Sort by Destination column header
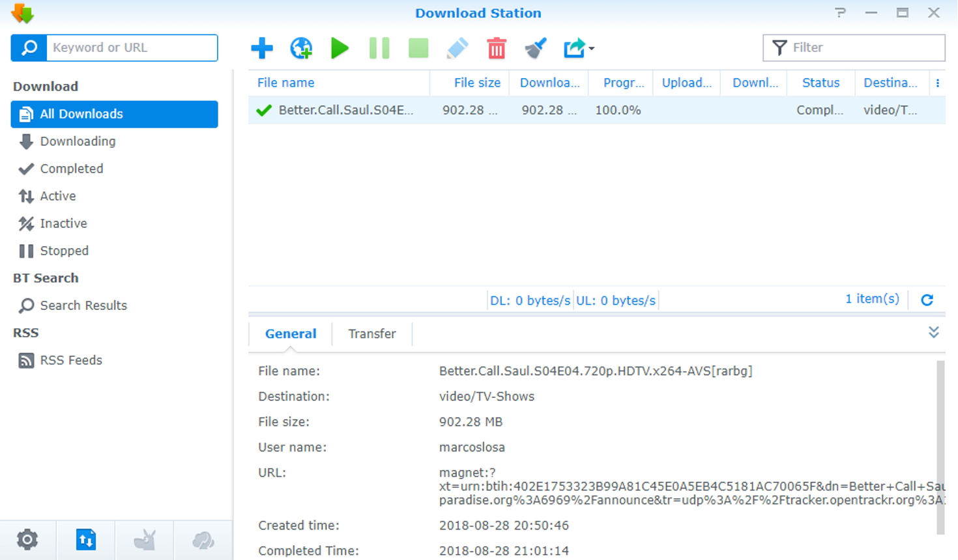 pos(891,83)
